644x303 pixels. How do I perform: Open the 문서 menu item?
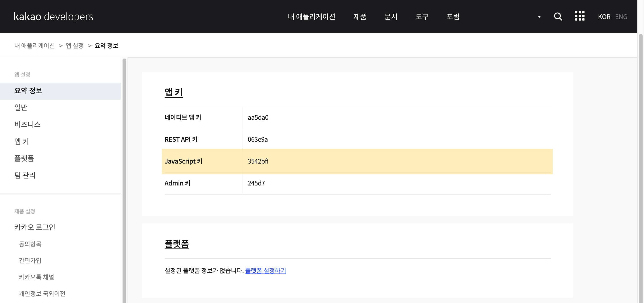pos(391,17)
